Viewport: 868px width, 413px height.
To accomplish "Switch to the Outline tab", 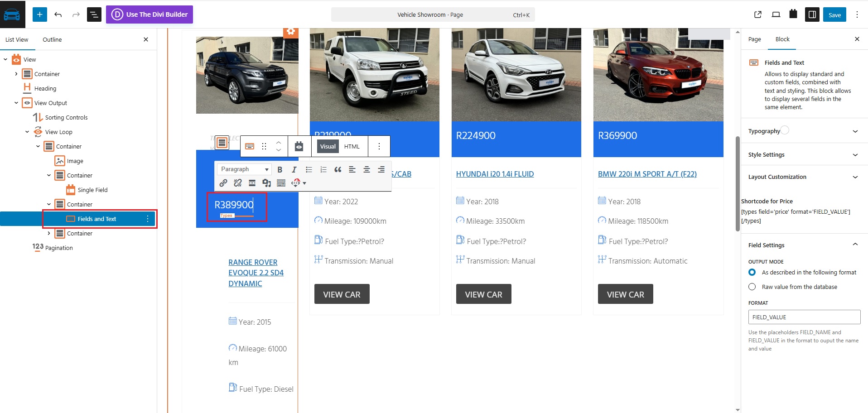I will click(52, 40).
